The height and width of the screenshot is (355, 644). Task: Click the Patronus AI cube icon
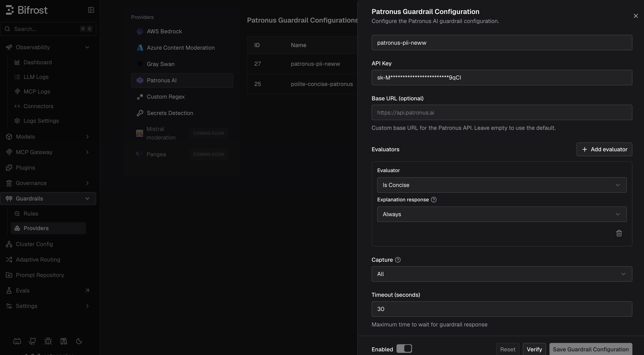click(140, 80)
